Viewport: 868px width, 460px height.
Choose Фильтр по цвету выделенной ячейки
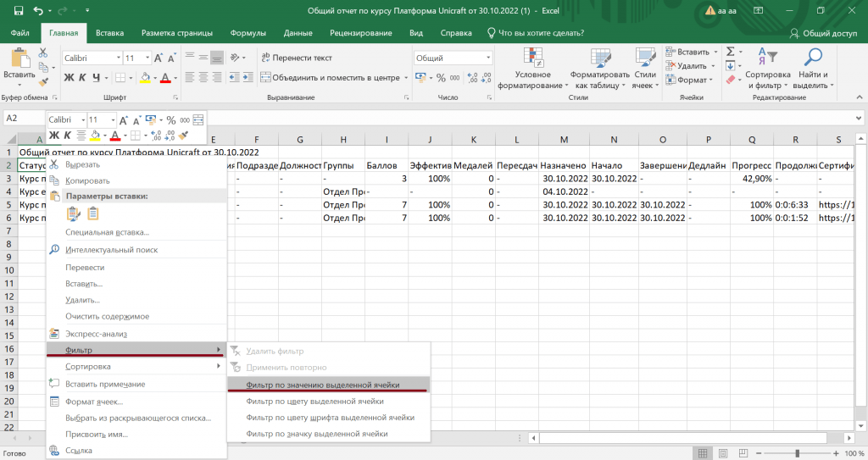point(328,402)
